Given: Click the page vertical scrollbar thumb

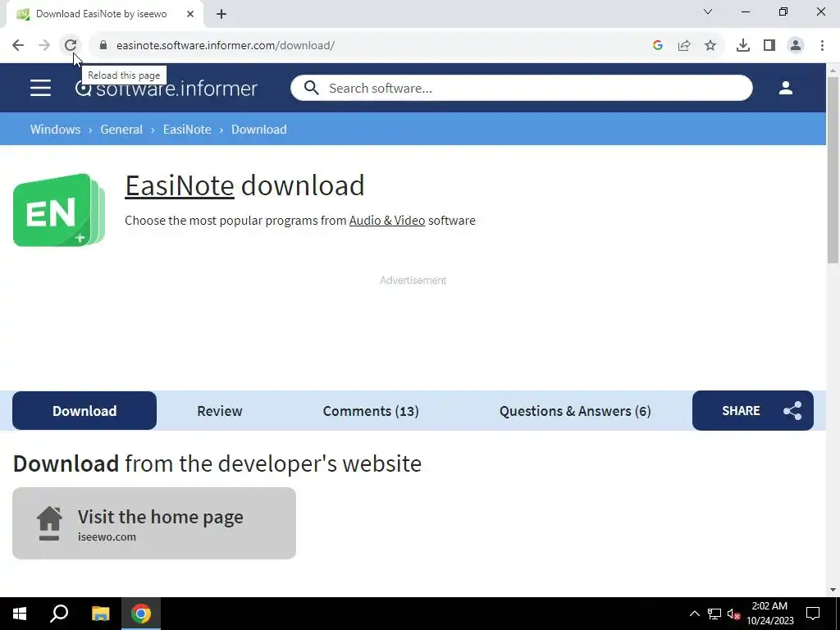Looking at the screenshot, I should [833, 170].
